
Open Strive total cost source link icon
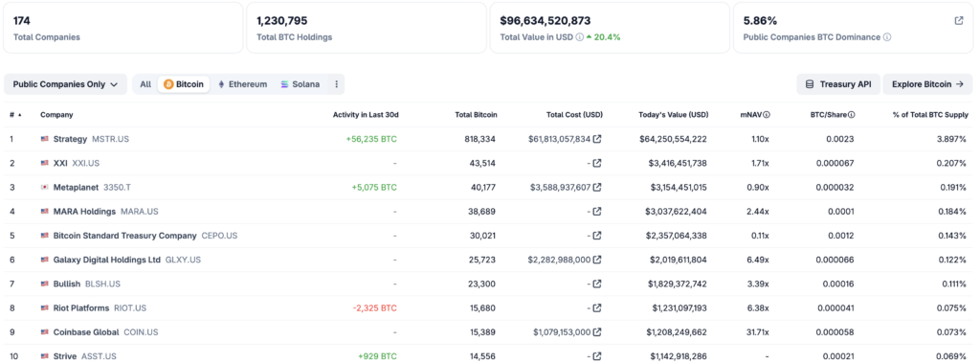coord(597,356)
